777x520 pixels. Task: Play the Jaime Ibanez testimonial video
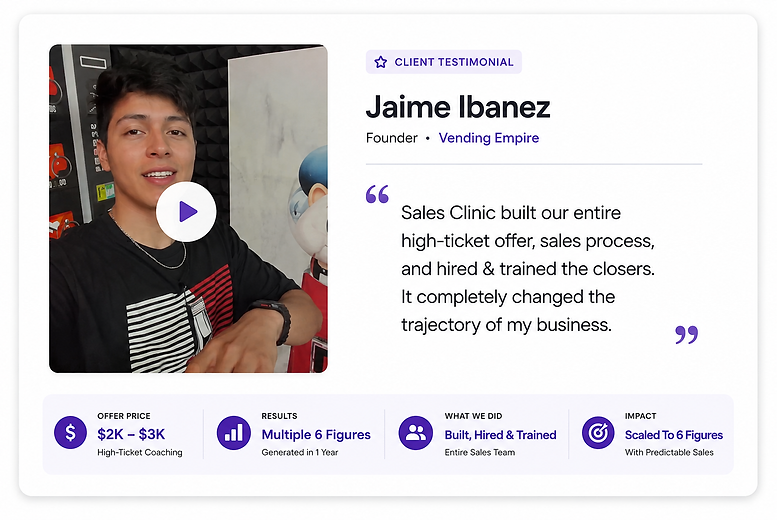pos(186,212)
